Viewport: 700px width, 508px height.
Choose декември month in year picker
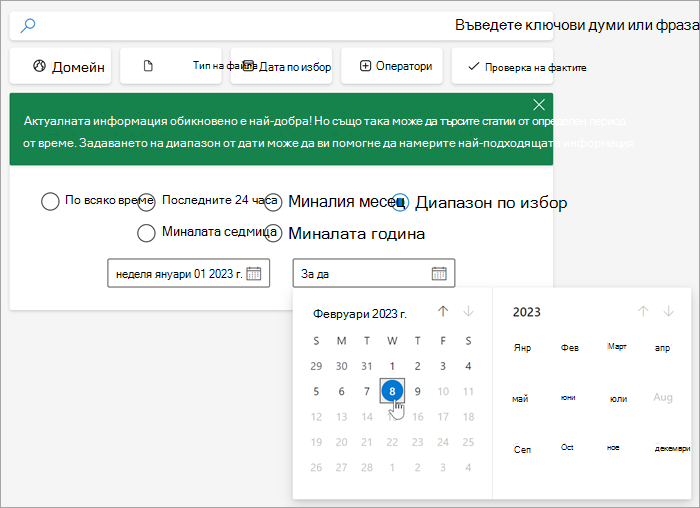pos(672,449)
